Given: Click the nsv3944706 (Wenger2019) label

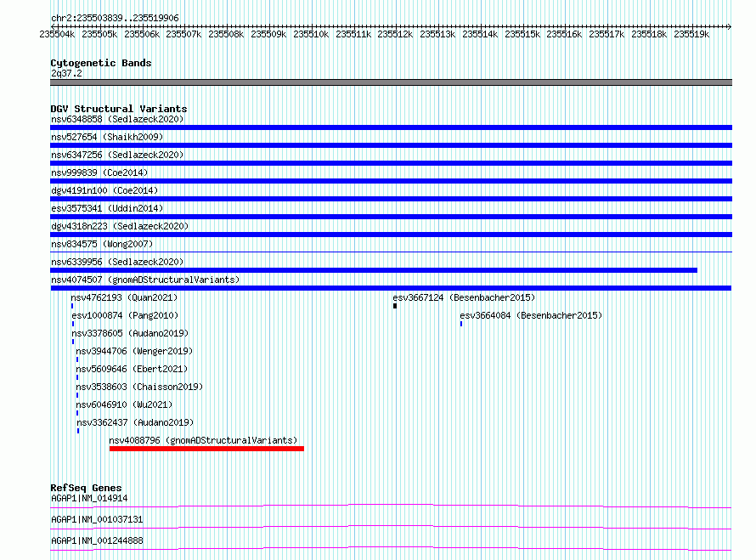Looking at the screenshot, I should pyautogui.click(x=134, y=351).
